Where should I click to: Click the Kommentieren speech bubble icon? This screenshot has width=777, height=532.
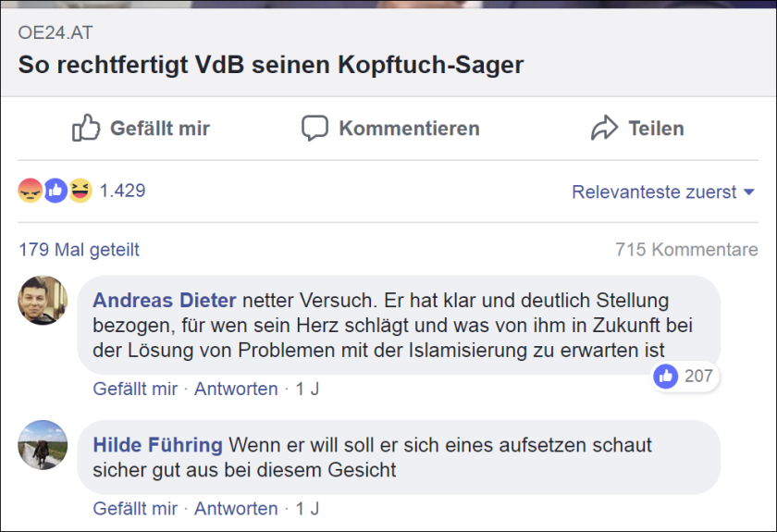(314, 128)
